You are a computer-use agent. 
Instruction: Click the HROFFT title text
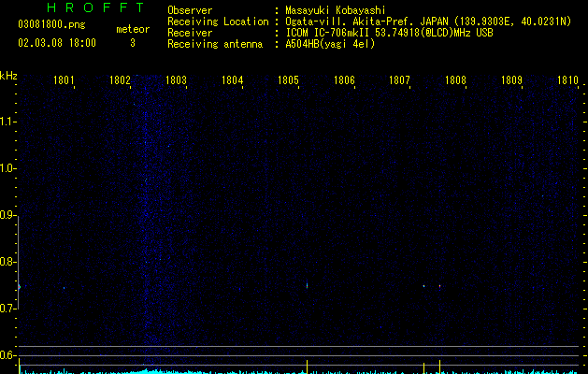[x=95, y=7]
